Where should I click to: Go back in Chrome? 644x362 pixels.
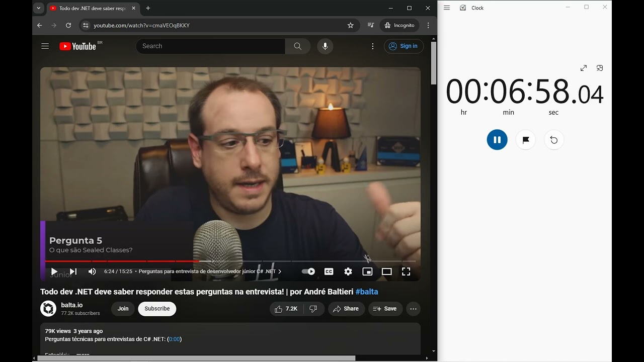click(x=40, y=25)
